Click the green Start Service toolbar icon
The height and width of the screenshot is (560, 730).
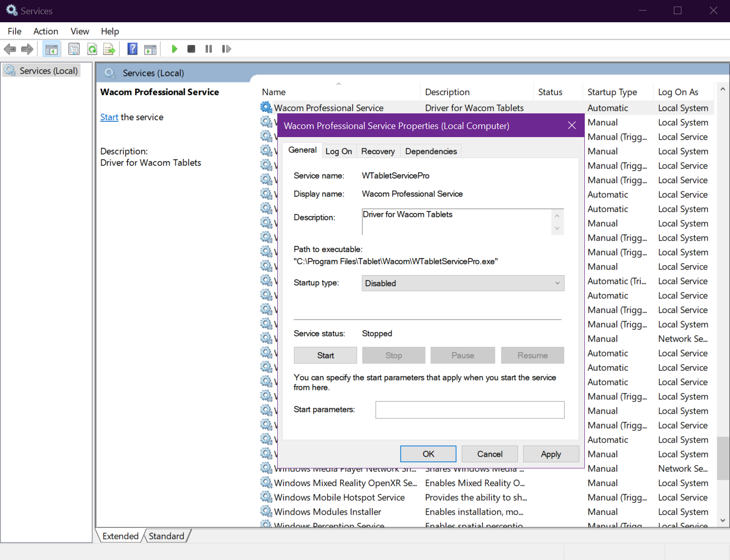175,49
